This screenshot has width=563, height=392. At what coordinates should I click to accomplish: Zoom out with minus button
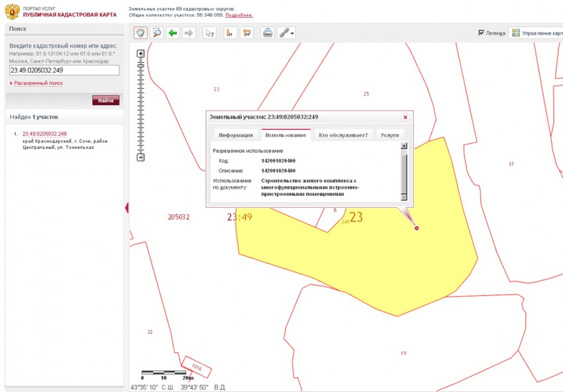coord(140,157)
